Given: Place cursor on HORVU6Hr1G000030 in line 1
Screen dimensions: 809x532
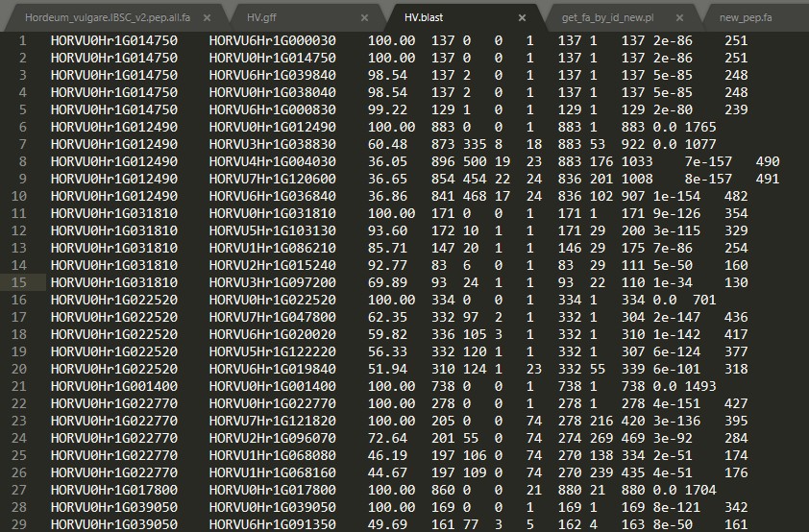Looking at the screenshot, I should (273, 40).
